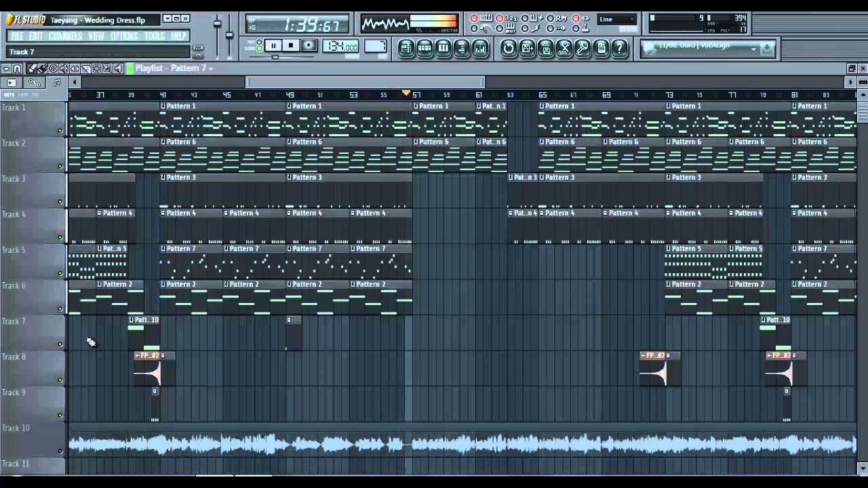The width and height of the screenshot is (868, 488).
Task: Open the EDIT menu
Action: 36,36
